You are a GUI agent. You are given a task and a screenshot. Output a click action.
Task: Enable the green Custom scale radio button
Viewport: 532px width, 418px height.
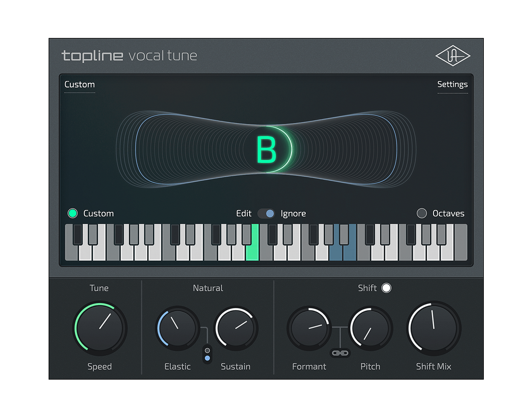coord(73,213)
